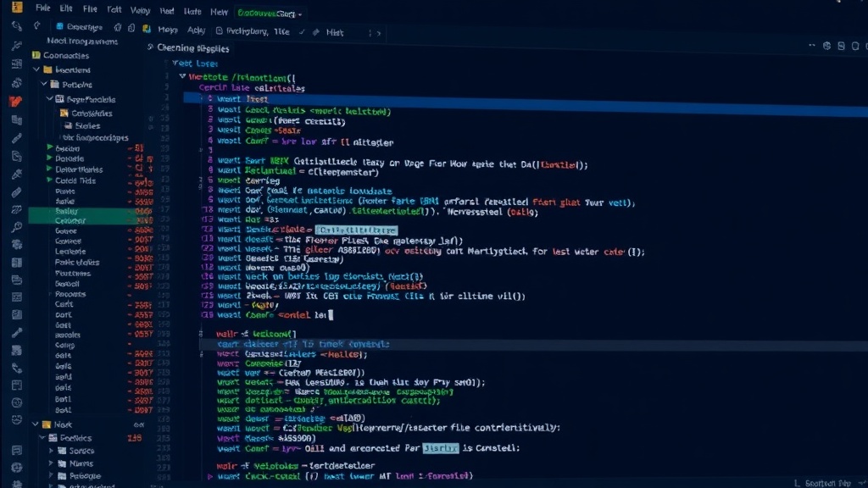Click the "Hoyp" toolbar button
Image resolution: width=868 pixels, height=488 pixels.
pos(168,30)
